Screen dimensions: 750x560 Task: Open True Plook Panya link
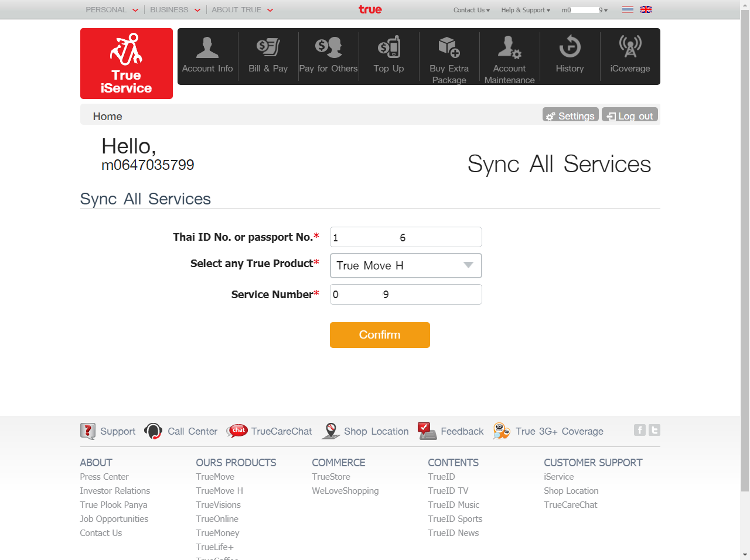pos(114,505)
